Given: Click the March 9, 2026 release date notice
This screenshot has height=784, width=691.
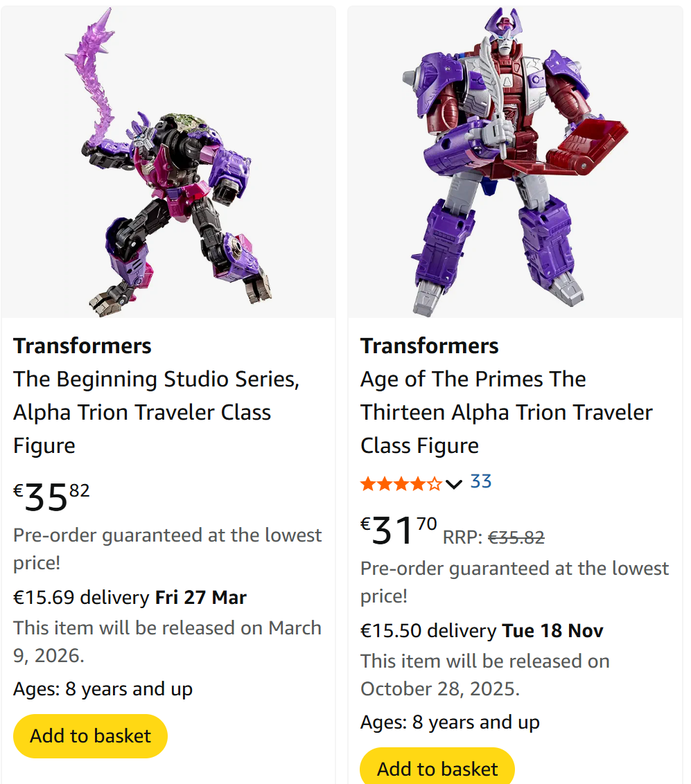Looking at the screenshot, I should pyautogui.click(x=167, y=641).
